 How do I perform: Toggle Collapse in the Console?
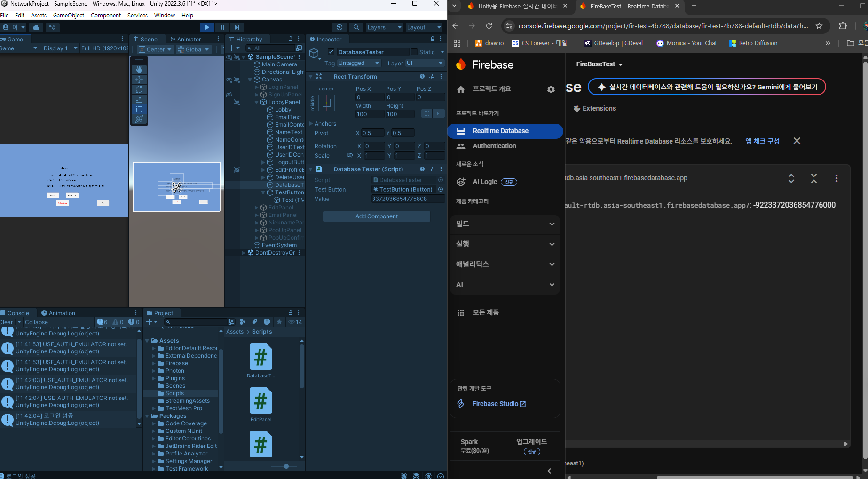36,322
